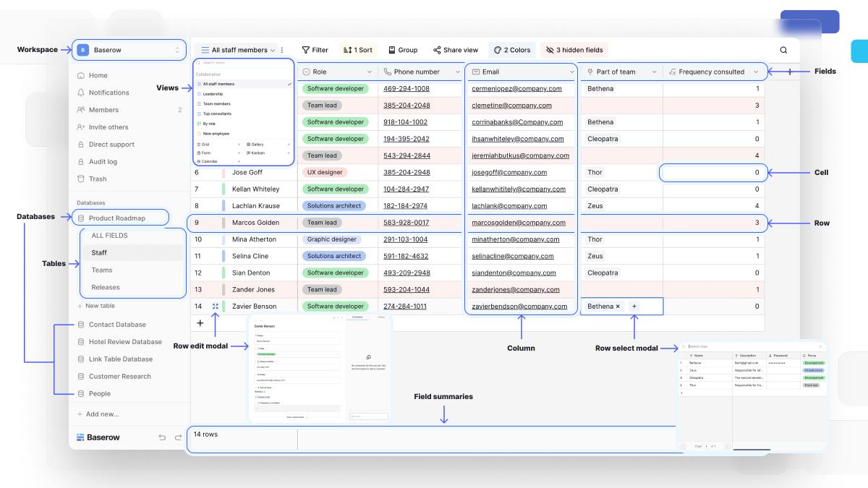Open the Customer Research database
This screenshot has height=488, width=868.
click(114, 377)
